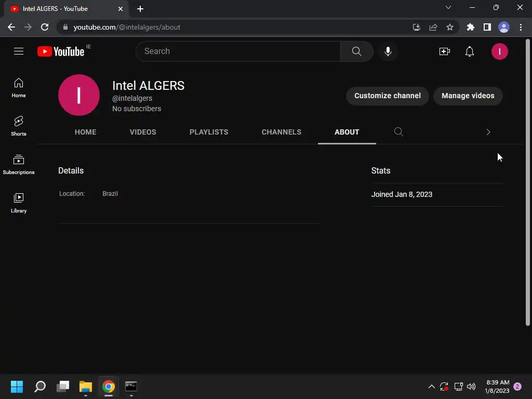Reload the page
Image resolution: width=532 pixels, height=399 pixels.
(x=45, y=27)
